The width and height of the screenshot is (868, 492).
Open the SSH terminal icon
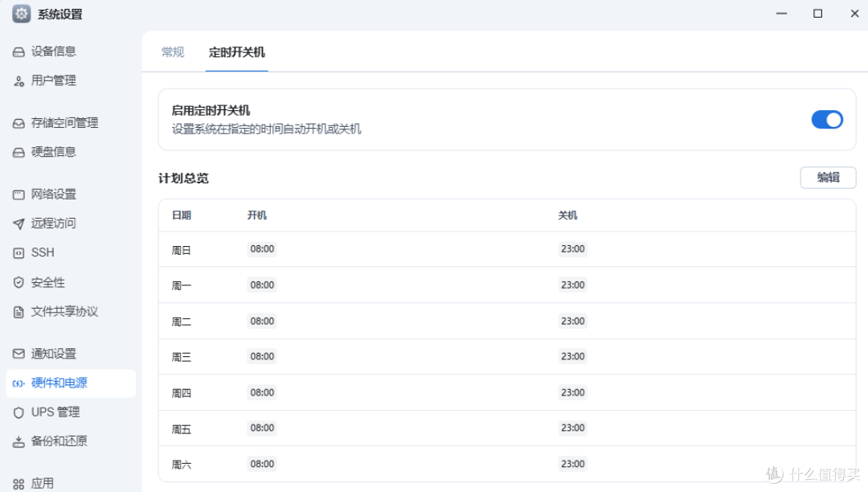point(18,253)
